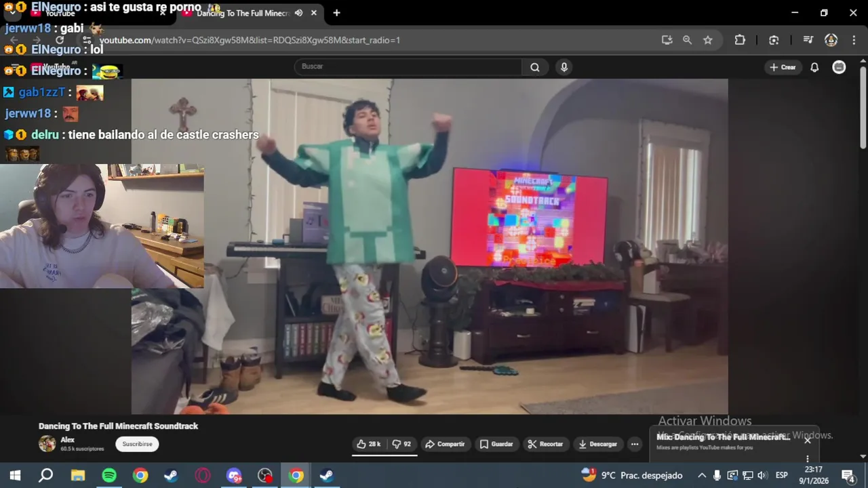Open the media controls icon in Chrome toolbar
This screenshot has width=868, height=488.
[808, 40]
